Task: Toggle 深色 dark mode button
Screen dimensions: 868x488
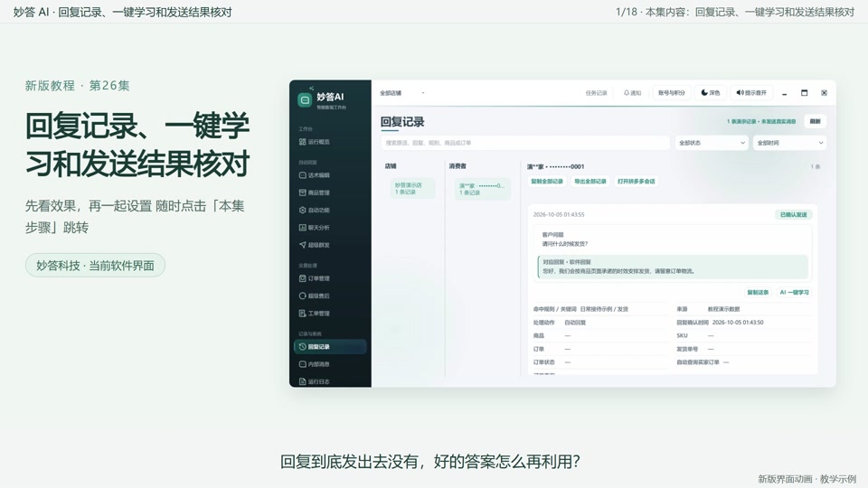Action: [711, 93]
